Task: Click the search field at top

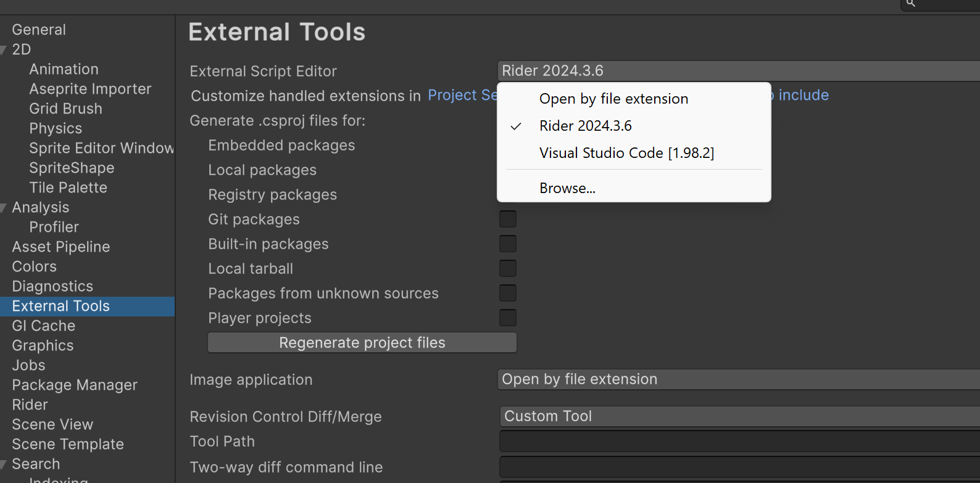Action: click(941, 4)
